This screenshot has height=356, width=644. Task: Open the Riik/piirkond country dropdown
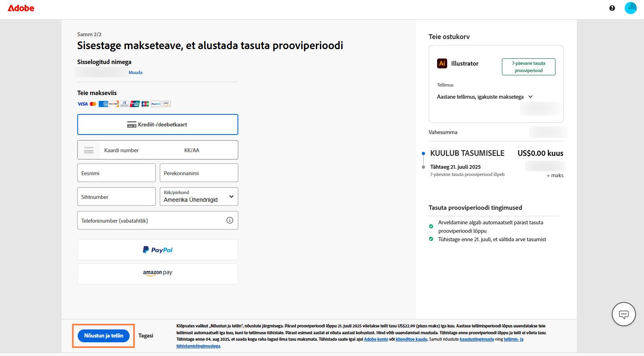tap(199, 197)
